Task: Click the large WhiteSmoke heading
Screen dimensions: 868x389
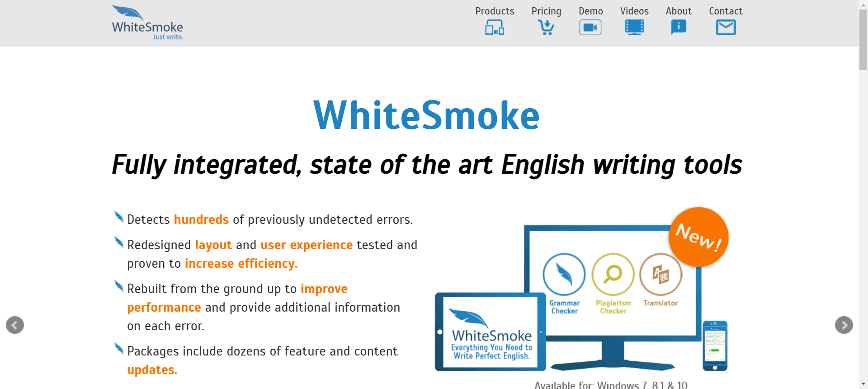Action: coord(427,115)
